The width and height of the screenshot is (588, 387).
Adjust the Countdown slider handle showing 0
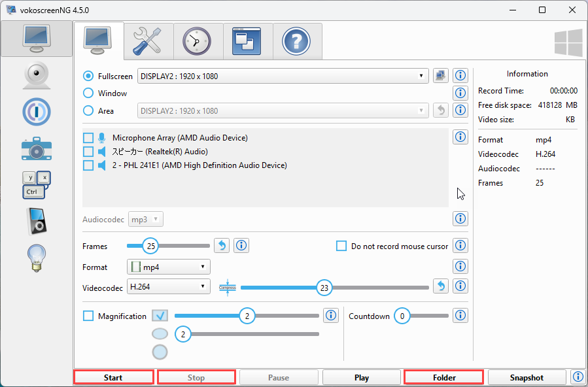pyautogui.click(x=402, y=316)
